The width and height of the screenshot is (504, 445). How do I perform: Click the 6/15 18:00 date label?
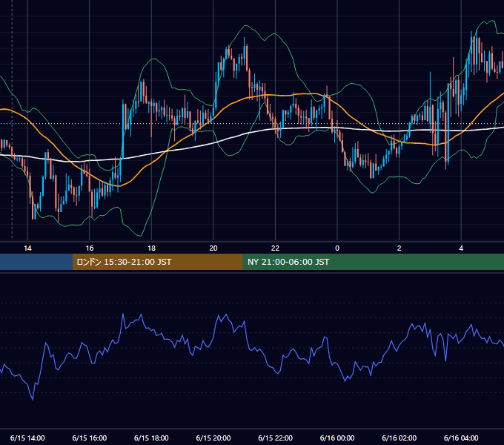click(151, 438)
